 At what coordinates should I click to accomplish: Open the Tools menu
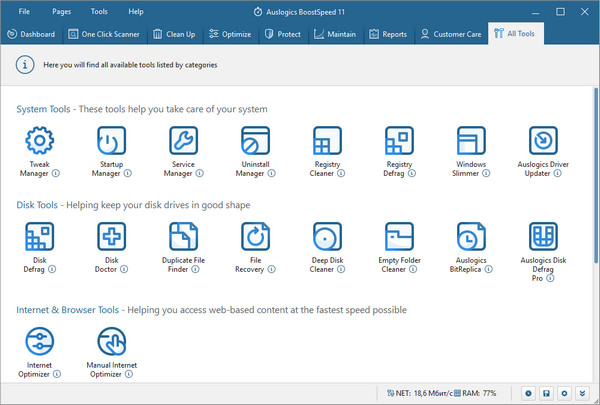[x=99, y=10]
